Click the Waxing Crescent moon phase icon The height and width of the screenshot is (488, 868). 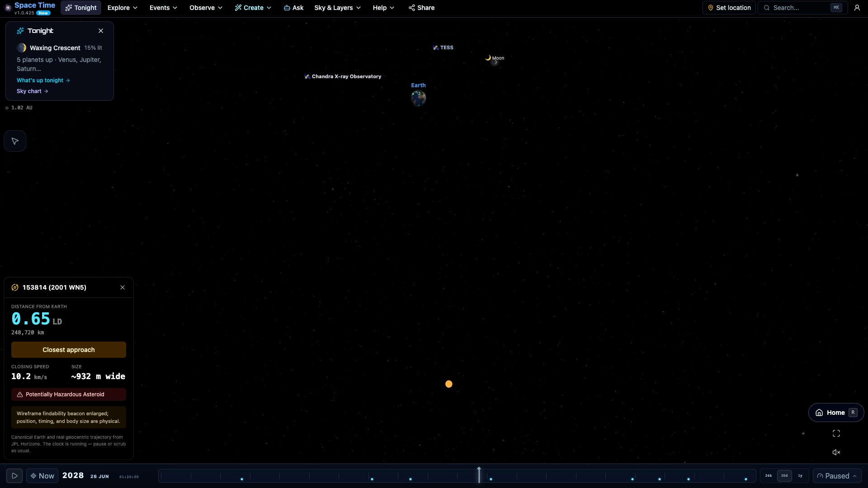tap(21, 48)
